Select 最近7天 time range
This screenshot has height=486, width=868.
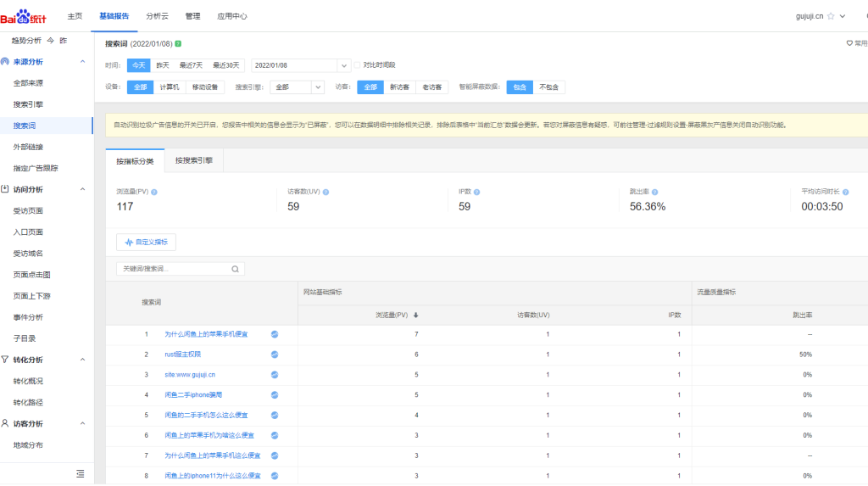[x=191, y=65]
